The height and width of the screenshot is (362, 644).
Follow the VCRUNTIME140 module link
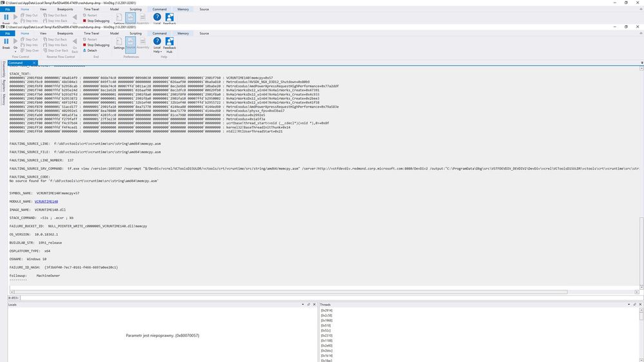46,202
